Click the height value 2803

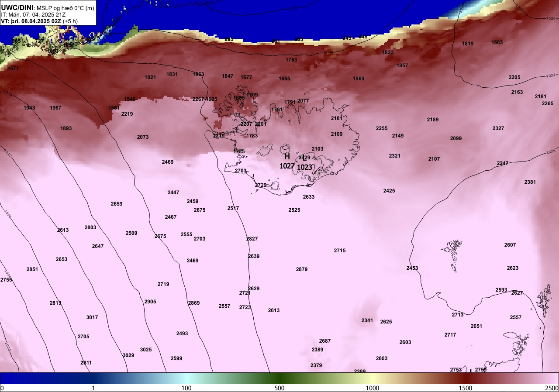(x=90, y=227)
